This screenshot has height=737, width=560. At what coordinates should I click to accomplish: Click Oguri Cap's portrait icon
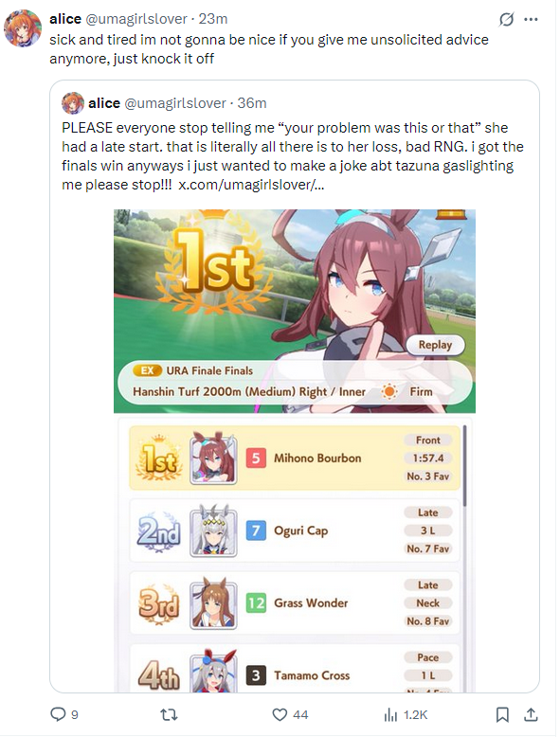213,531
